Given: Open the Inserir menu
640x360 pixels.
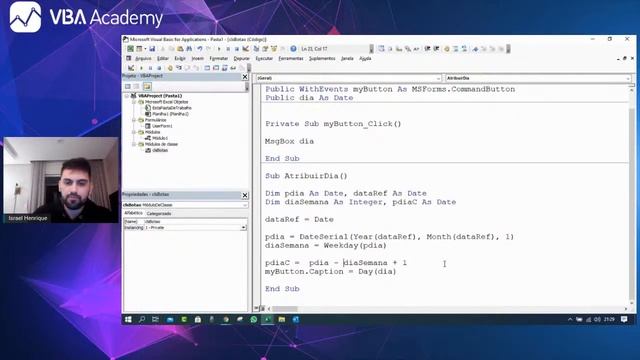Looking at the screenshot, I should tap(197, 58).
